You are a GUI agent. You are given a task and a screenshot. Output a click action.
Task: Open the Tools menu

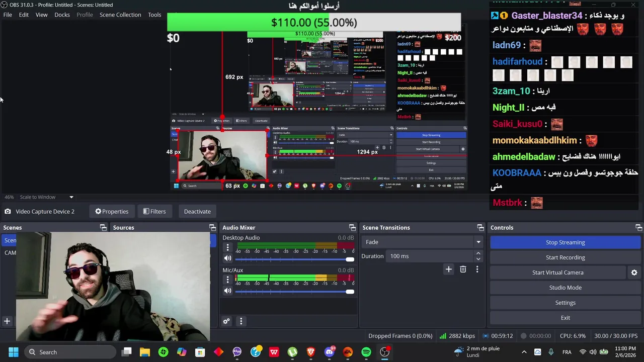pyautogui.click(x=154, y=15)
